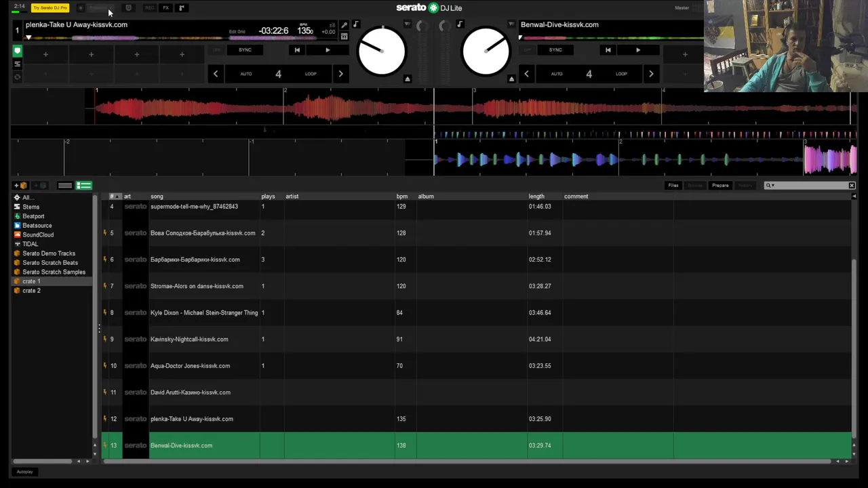Click the REC recording button
868x488 pixels.
150,8
